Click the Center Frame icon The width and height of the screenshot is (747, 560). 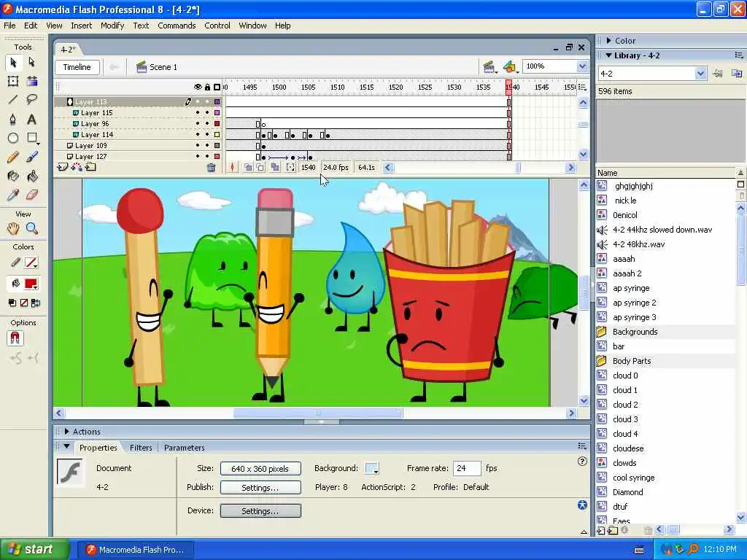pyautogui.click(x=232, y=168)
